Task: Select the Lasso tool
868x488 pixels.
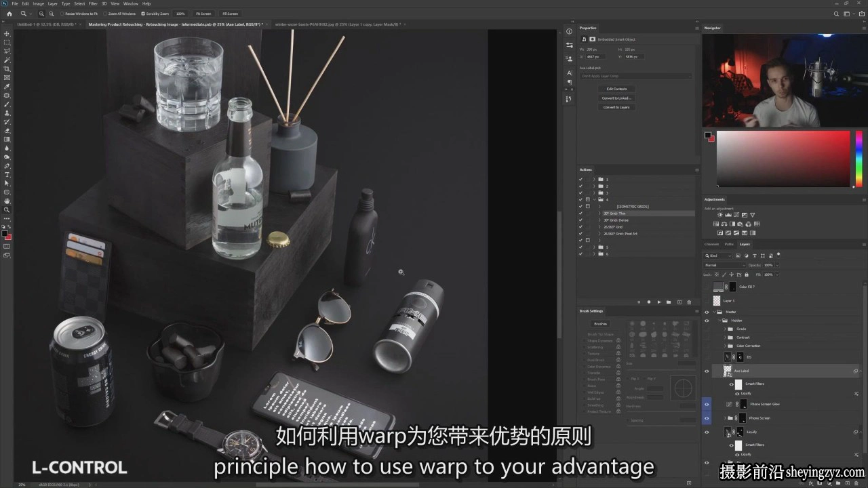Action: pos(7,51)
